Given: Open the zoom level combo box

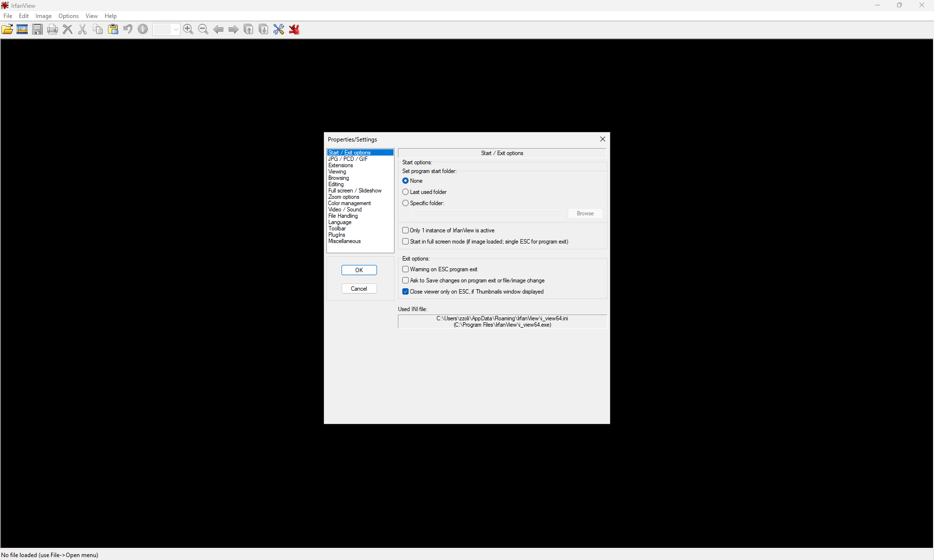Looking at the screenshot, I should (166, 29).
